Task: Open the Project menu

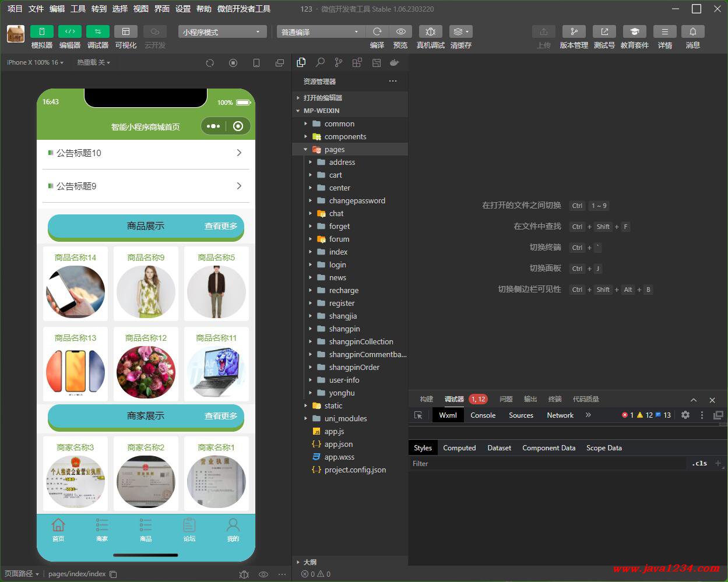Action: point(15,9)
